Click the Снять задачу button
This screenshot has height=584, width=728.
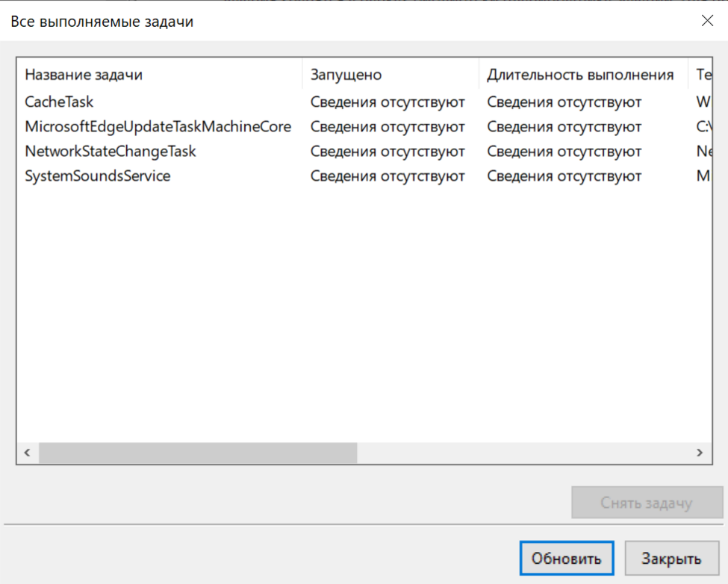[647, 503]
